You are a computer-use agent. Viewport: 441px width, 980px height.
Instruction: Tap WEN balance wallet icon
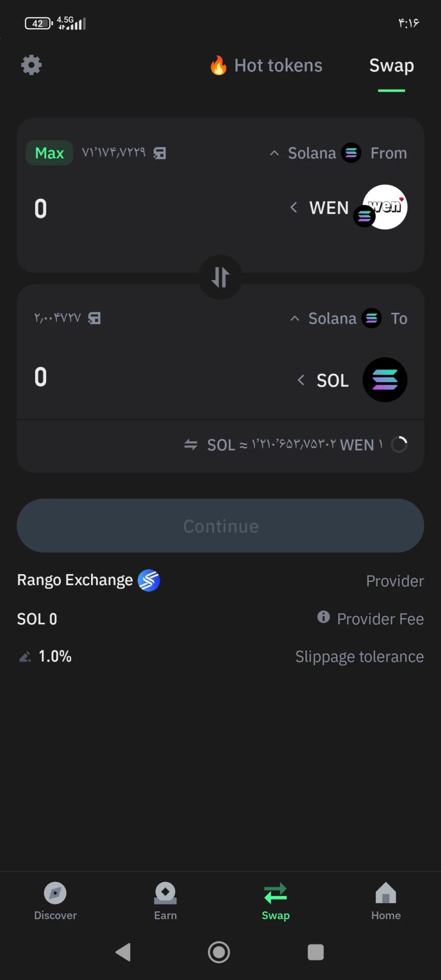pos(159,153)
